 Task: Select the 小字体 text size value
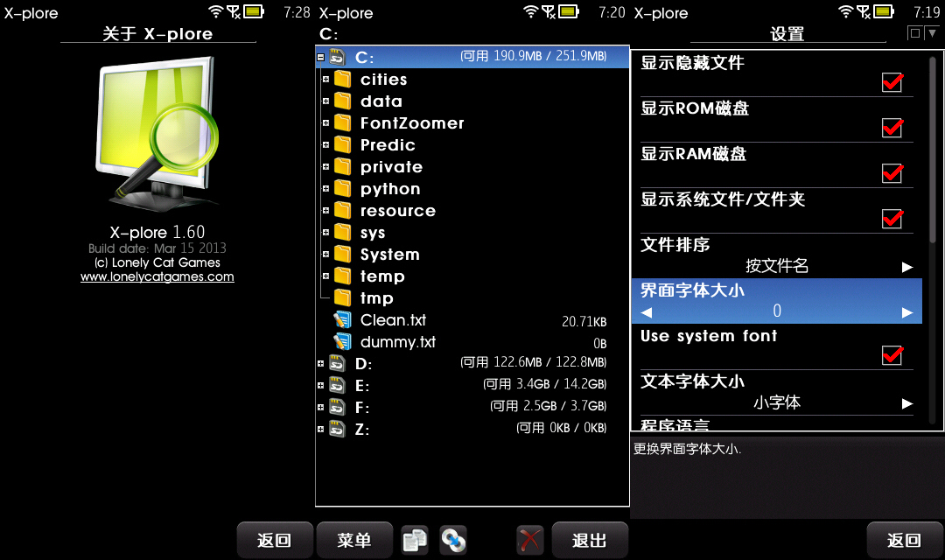click(x=777, y=402)
